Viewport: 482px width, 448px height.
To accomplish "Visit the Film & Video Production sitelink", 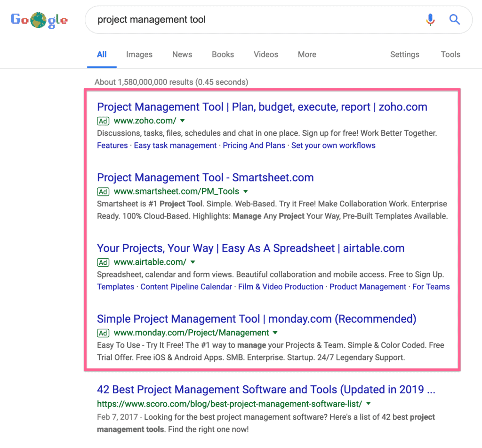I will [x=281, y=287].
